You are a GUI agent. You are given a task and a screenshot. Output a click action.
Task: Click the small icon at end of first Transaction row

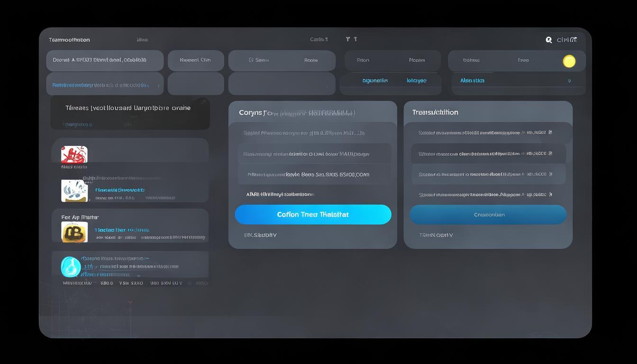click(x=550, y=133)
